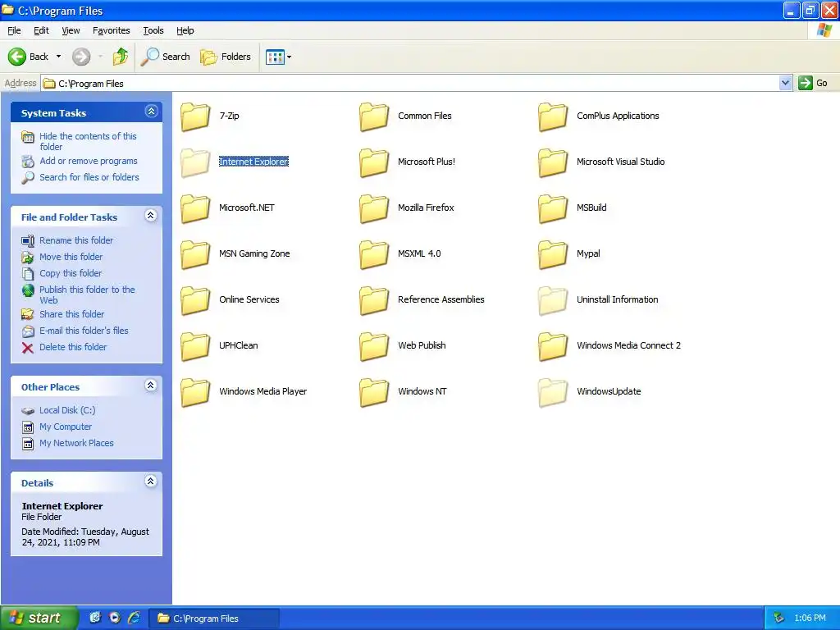The width and height of the screenshot is (840, 630).
Task: Open the Help menu
Action: pos(185,30)
